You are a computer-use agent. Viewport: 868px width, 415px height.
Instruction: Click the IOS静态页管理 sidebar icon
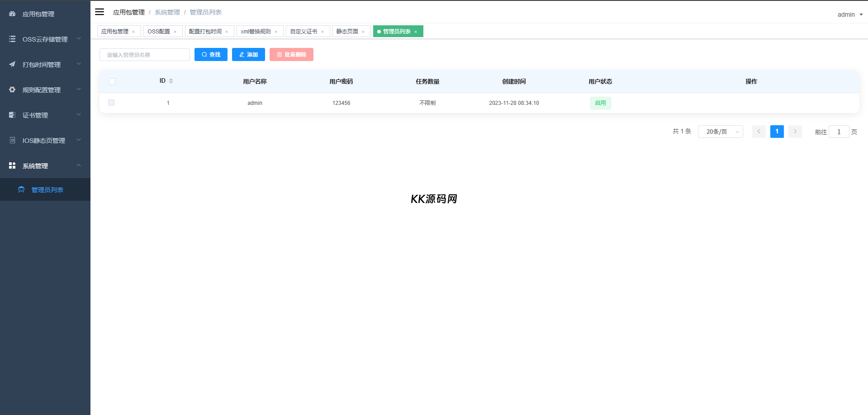click(12, 141)
